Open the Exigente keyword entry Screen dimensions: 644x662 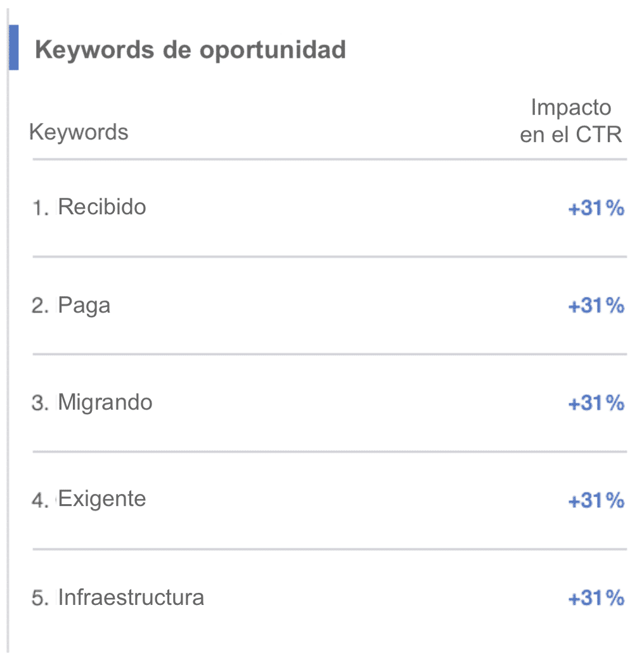pos(101,498)
